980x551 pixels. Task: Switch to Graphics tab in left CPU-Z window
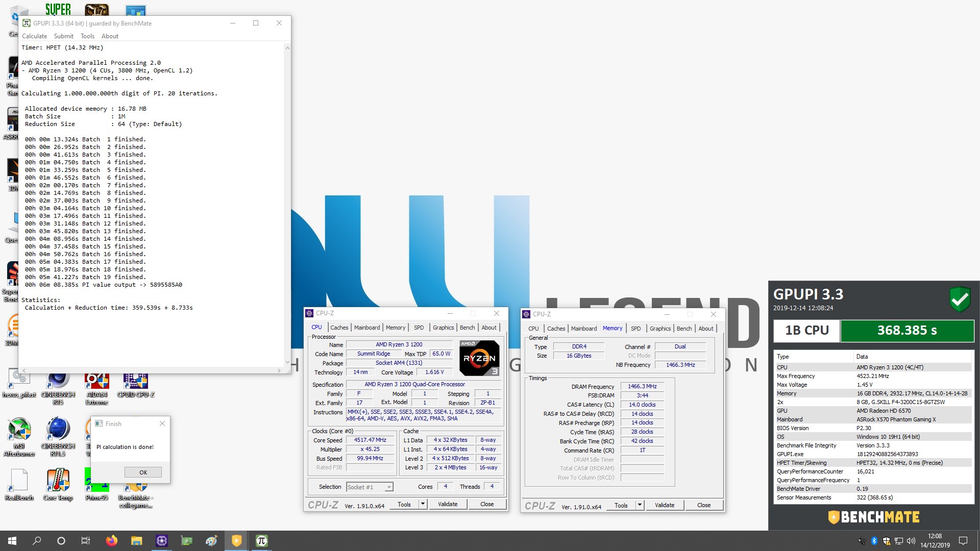pyautogui.click(x=443, y=328)
